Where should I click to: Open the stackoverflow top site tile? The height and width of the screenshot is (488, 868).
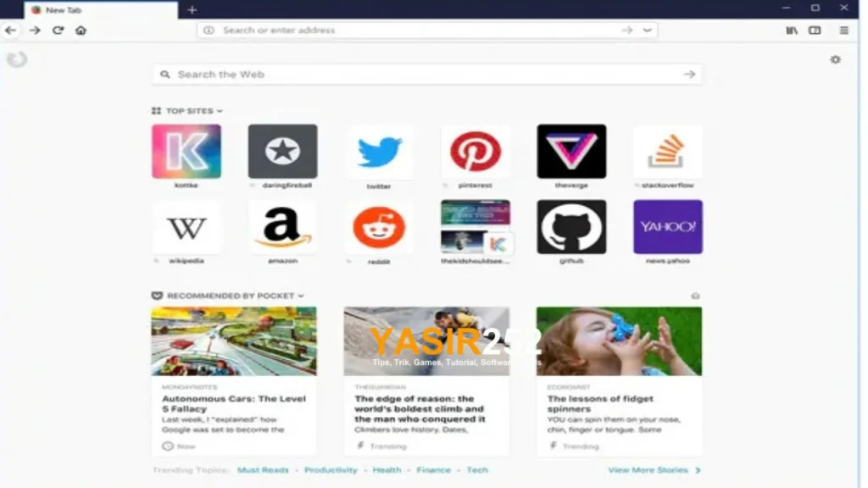668,151
